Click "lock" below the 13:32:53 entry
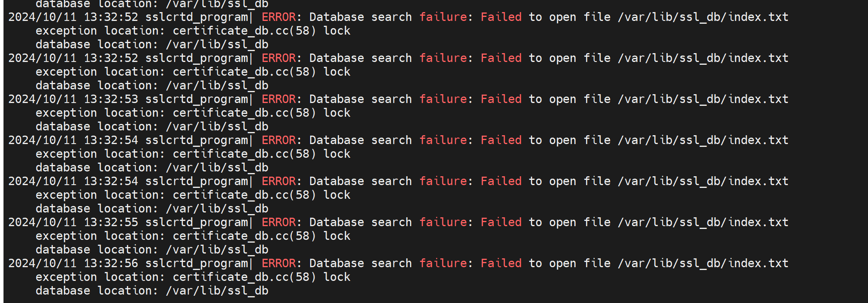The height and width of the screenshot is (303, 868). tap(337, 113)
